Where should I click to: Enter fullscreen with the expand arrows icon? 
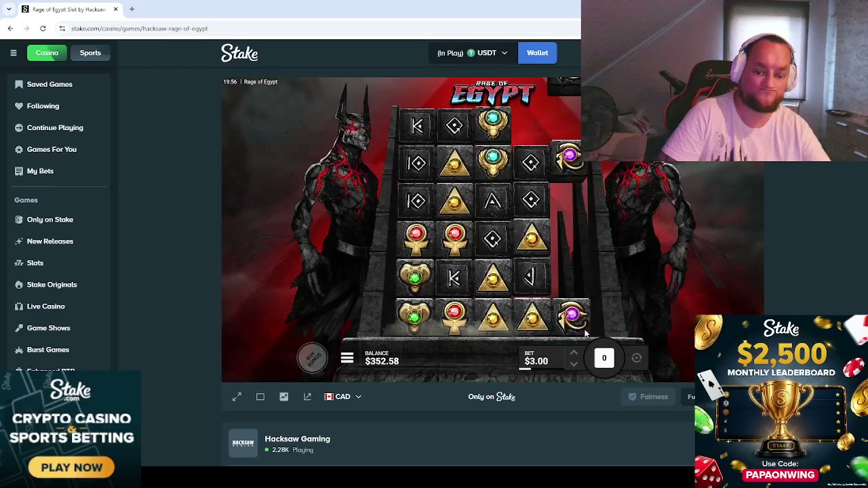237,396
